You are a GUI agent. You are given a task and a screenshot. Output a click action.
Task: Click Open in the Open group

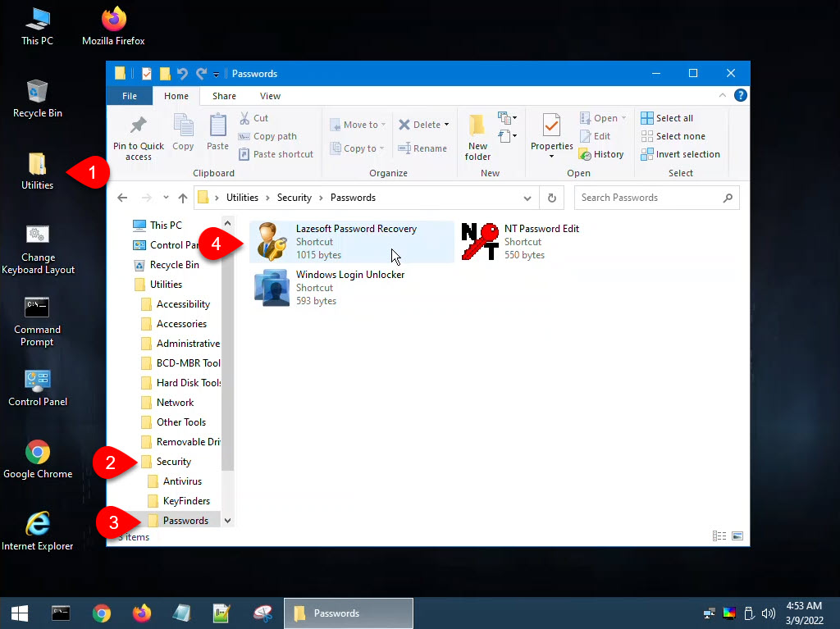click(603, 118)
